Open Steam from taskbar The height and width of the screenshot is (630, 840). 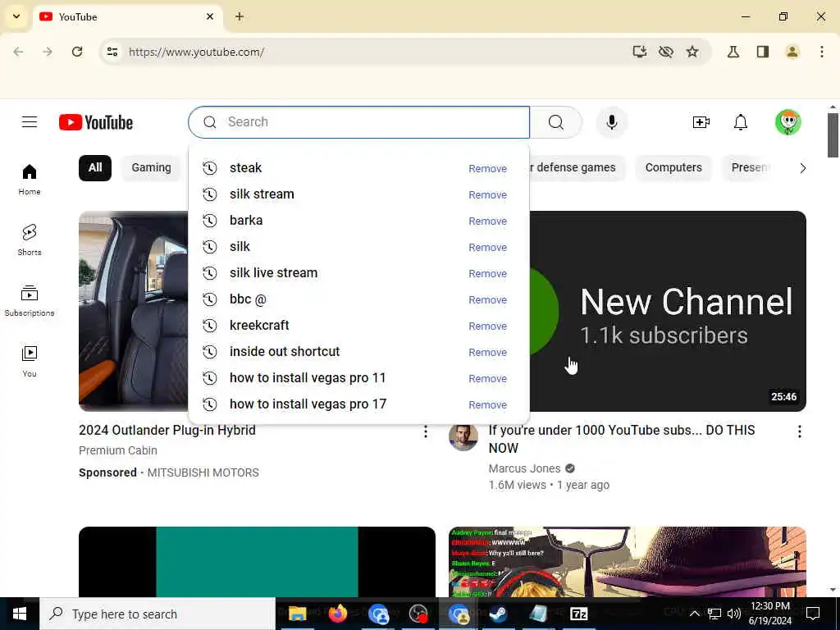click(x=498, y=614)
